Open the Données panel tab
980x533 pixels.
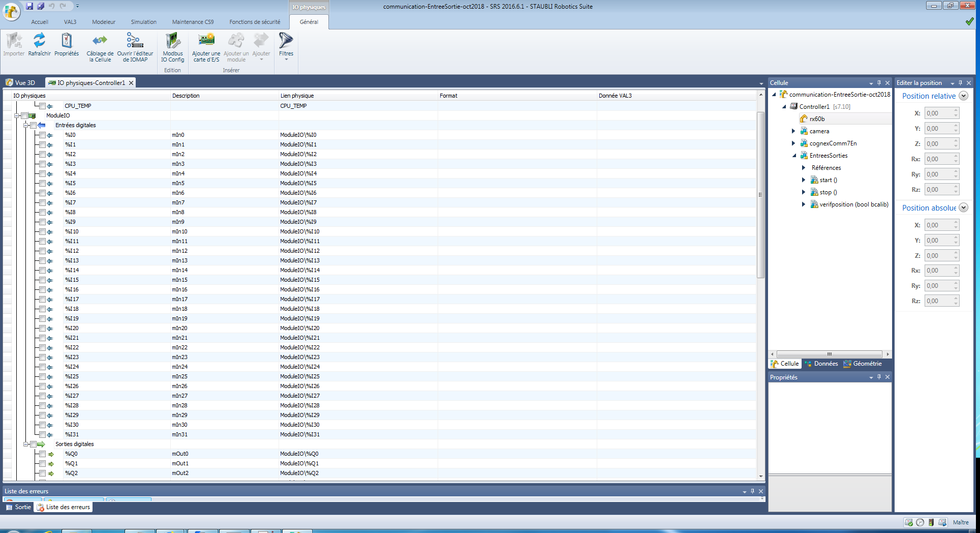pyautogui.click(x=821, y=364)
